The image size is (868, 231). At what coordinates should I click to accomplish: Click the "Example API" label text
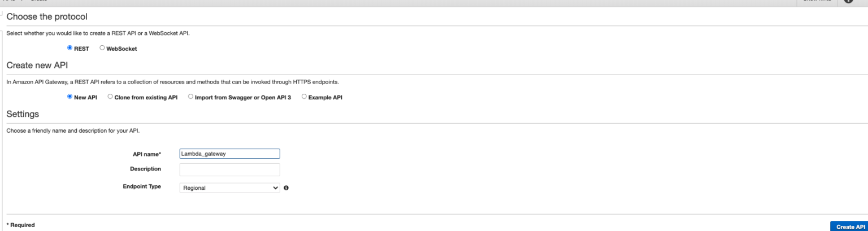(325, 97)
